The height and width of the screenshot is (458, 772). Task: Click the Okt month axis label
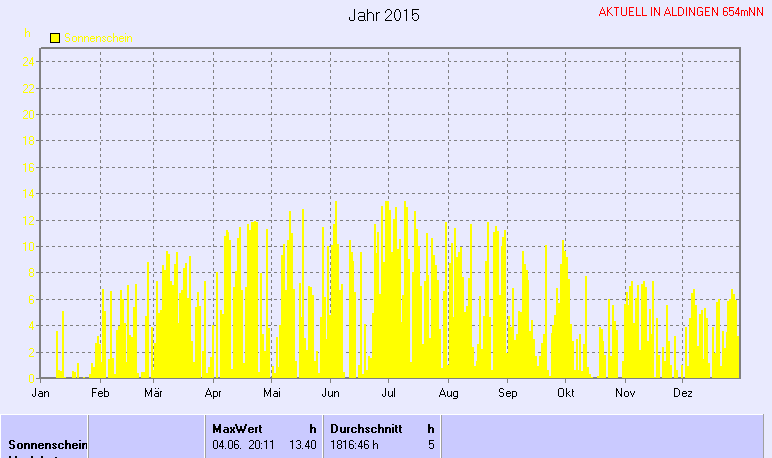tap(566, 393)
